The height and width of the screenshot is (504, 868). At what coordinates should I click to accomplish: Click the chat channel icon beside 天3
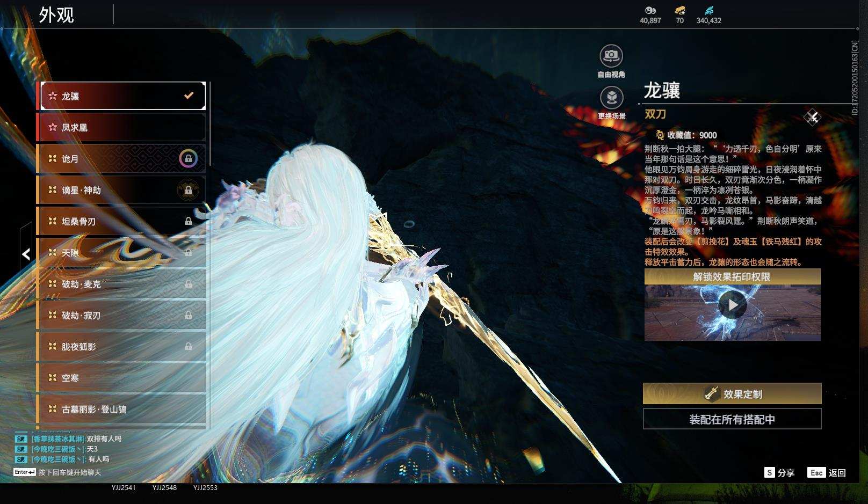coord(21,449)
